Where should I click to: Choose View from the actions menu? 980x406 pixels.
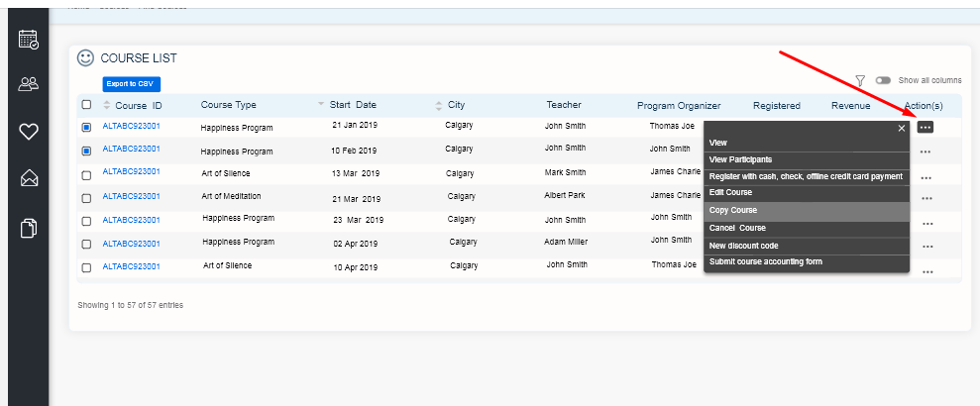[x=807, y=143]
